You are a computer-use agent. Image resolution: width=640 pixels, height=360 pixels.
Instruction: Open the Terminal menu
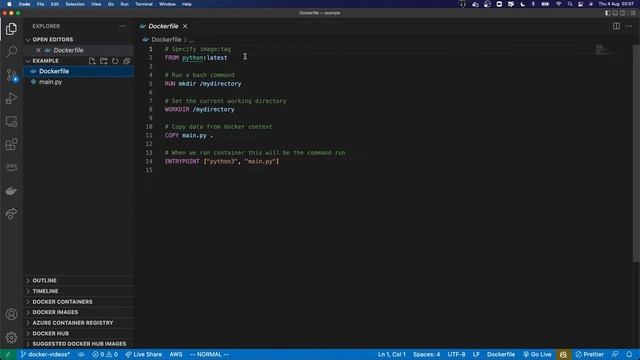(144, 4)
